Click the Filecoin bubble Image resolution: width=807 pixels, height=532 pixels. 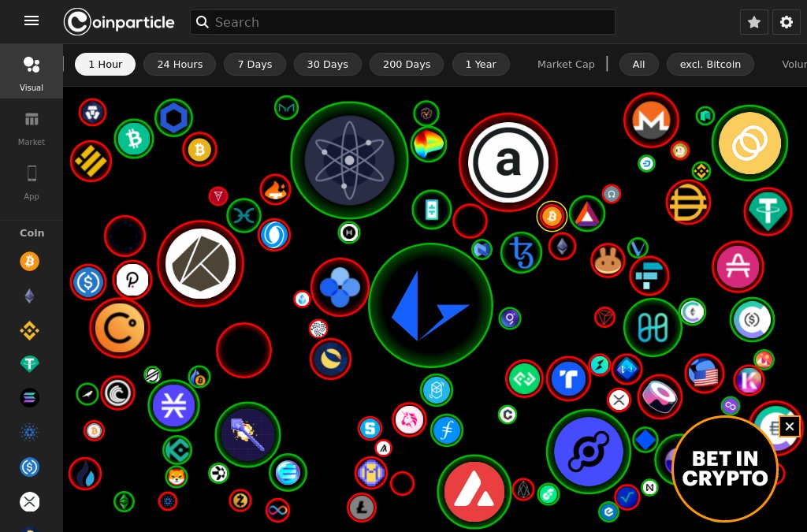pyautogui.click(x=446, y=430)
